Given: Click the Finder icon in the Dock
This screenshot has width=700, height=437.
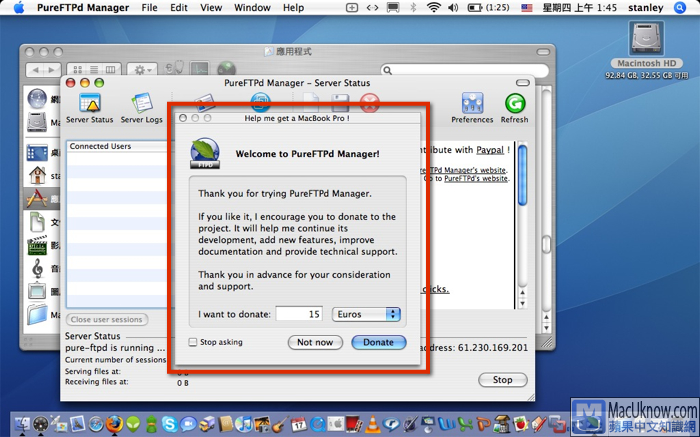Looking at the screenshot, I should [22, 424].
